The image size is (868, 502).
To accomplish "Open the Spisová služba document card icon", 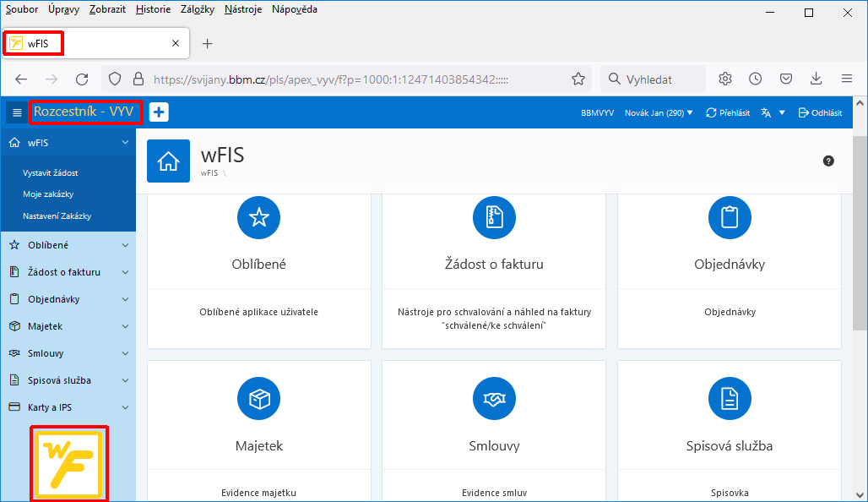I will tap(730, 399).
